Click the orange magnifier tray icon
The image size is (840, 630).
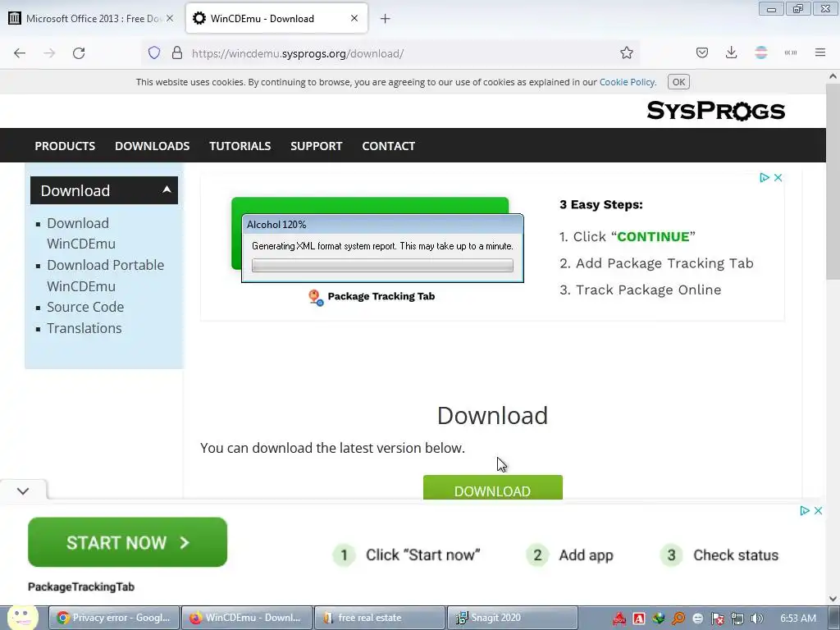point(678,619)
